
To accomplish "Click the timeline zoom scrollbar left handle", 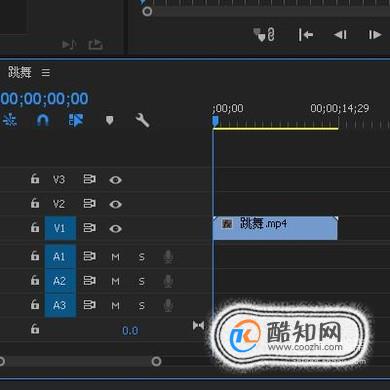I will (x=1, y=361).
